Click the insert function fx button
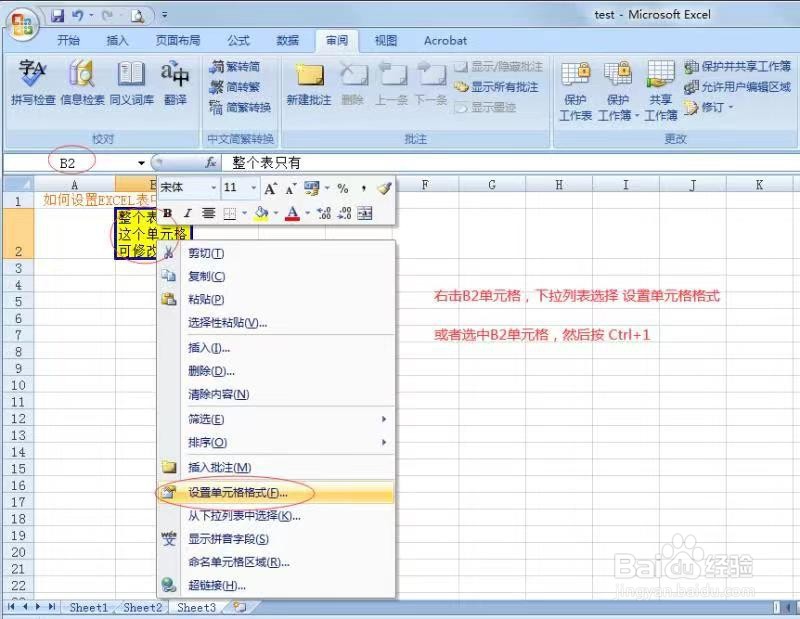The height and width of the screenshot is (619, 800). 210,163
